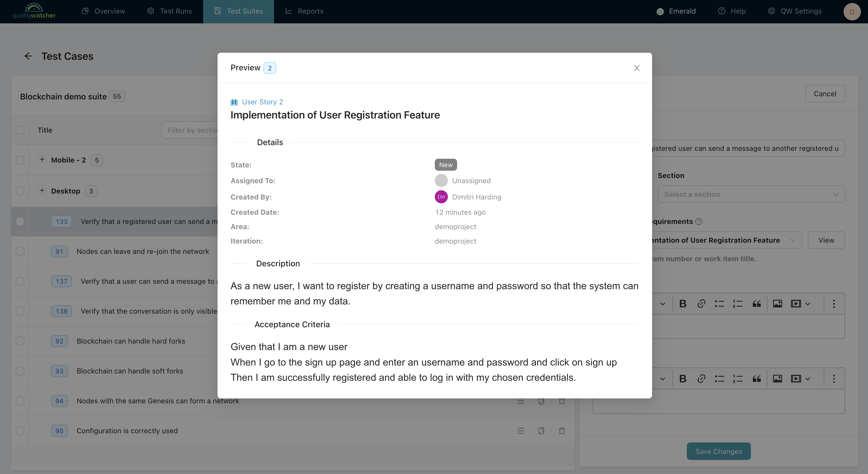Toggle select-all checkbox in Title header

(x=20, y=130)
